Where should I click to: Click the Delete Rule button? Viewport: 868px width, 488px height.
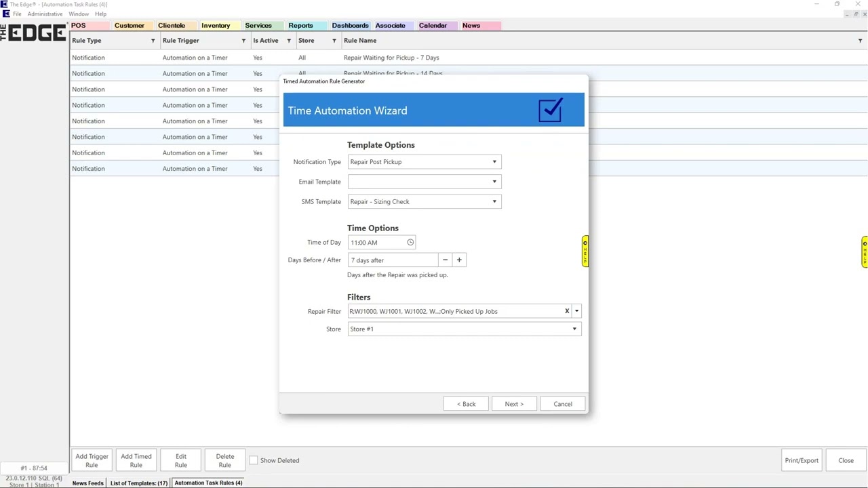click(x=225, y=460)
